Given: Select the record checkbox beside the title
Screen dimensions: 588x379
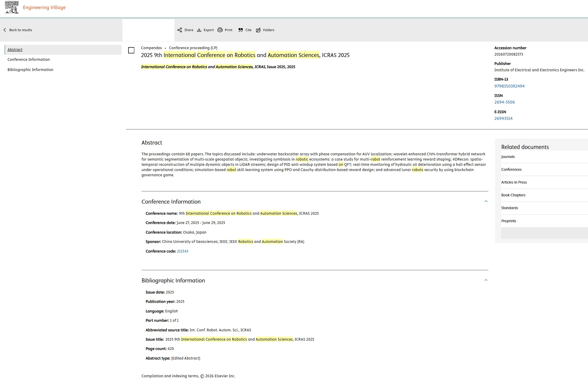Looking at the screenshot, I should click(131, 50).
